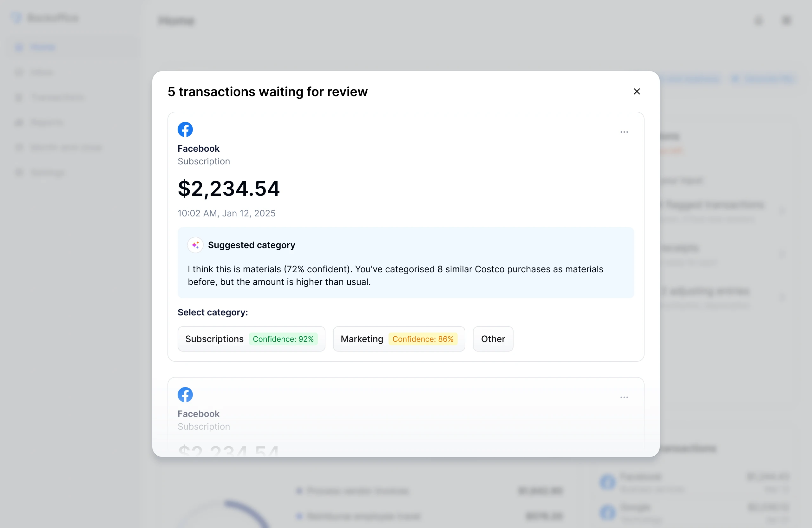
Task: Click the 10:02 AM, Jan 12, 2025 timestamp
Action: coord(226,213)
